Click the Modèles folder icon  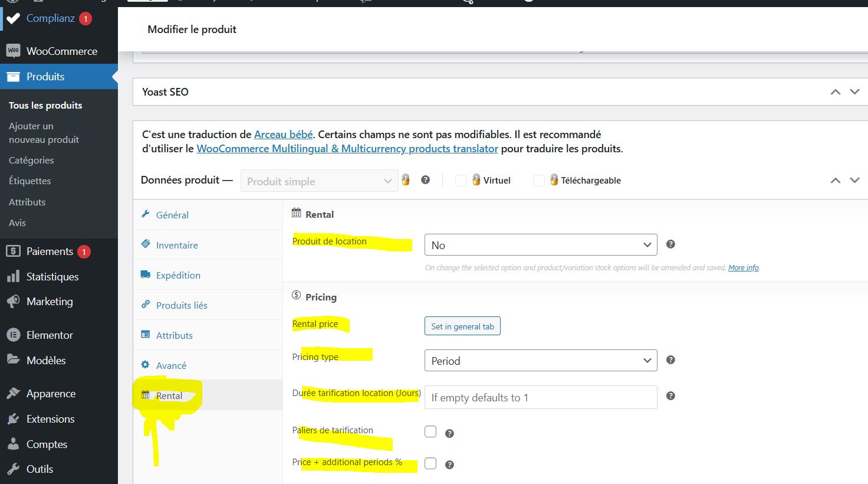(x=13, y=359)
